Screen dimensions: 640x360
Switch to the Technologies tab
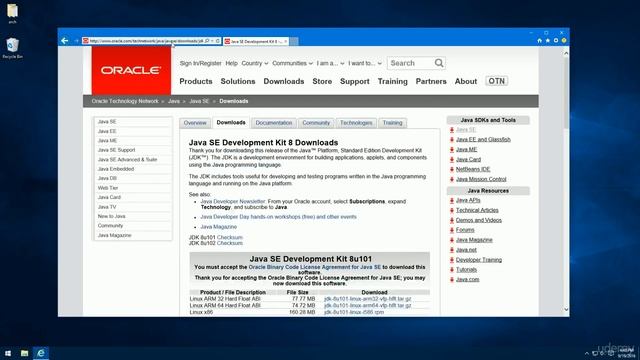click(x=356, y=123)
